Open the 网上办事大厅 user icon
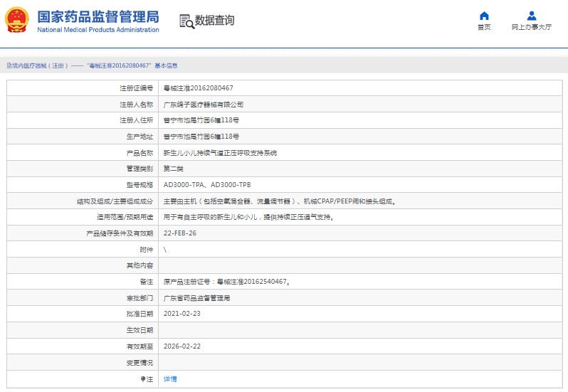This screenshot has width=568, height=392. point(532,16)
